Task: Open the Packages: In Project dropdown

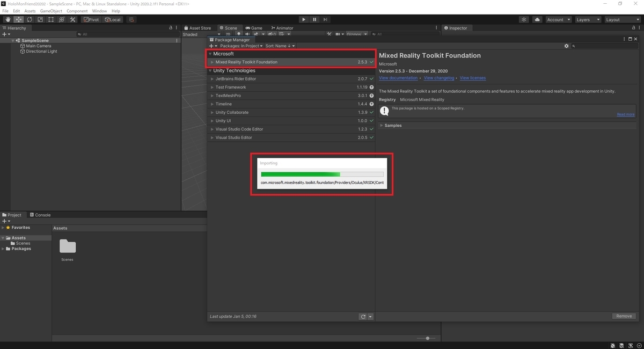Action: (241, 46)
